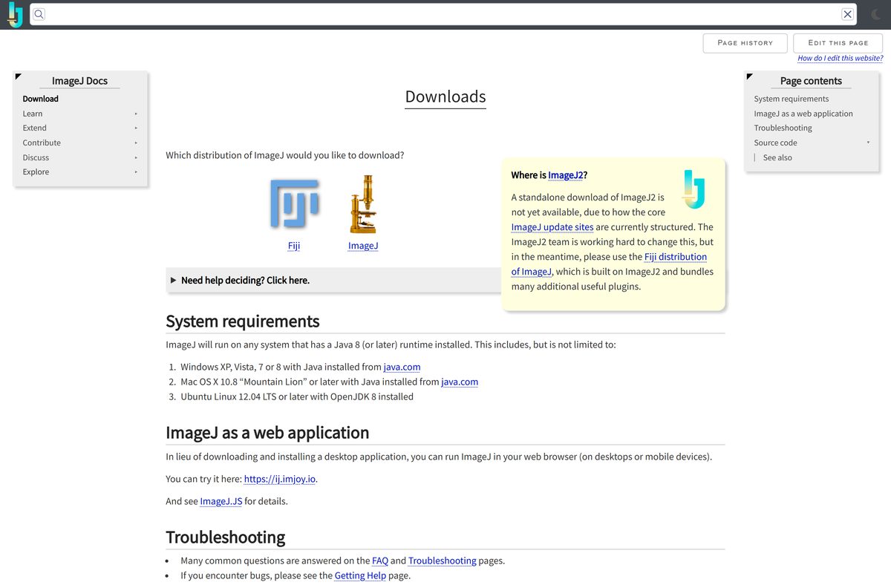Open the Learn sidebar item
The image size is (891, 588).
(33, 114)
